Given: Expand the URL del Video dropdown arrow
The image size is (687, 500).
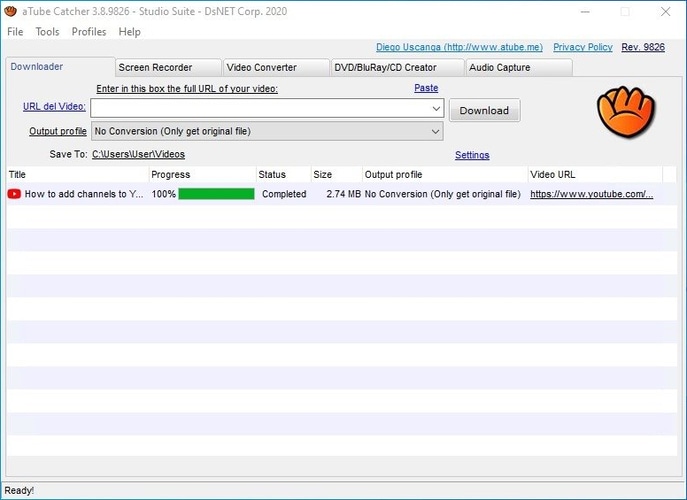Looking at the screenshot, I should click(436, 108).
